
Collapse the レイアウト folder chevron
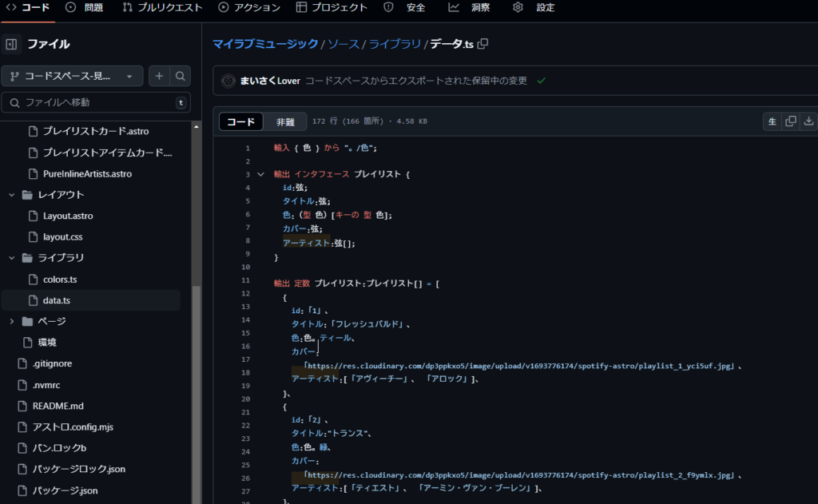click(x=11, y=195)
